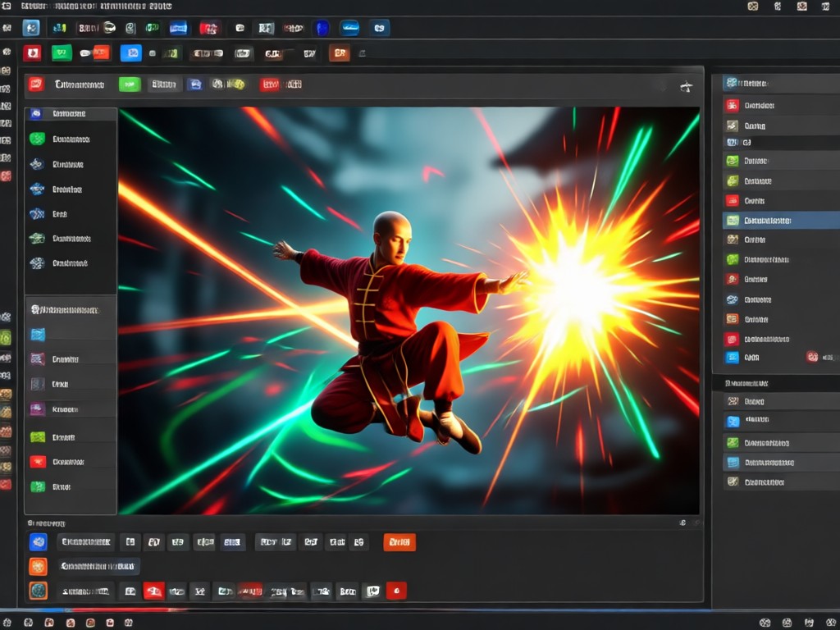Select the highlighted blue row in the right panel
The width and height of the screenshot is (840, 630).
click(781, 221)
